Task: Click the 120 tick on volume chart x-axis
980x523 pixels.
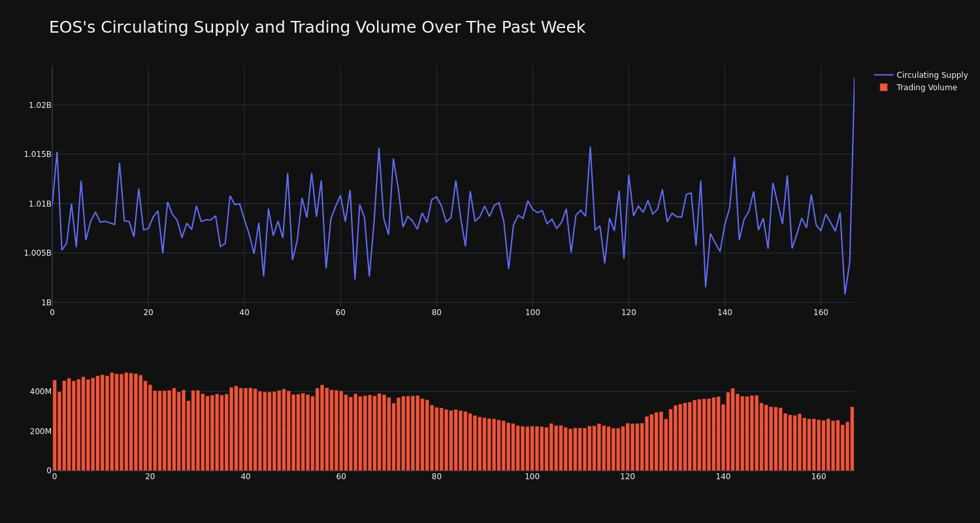Action: coord(627,477)
